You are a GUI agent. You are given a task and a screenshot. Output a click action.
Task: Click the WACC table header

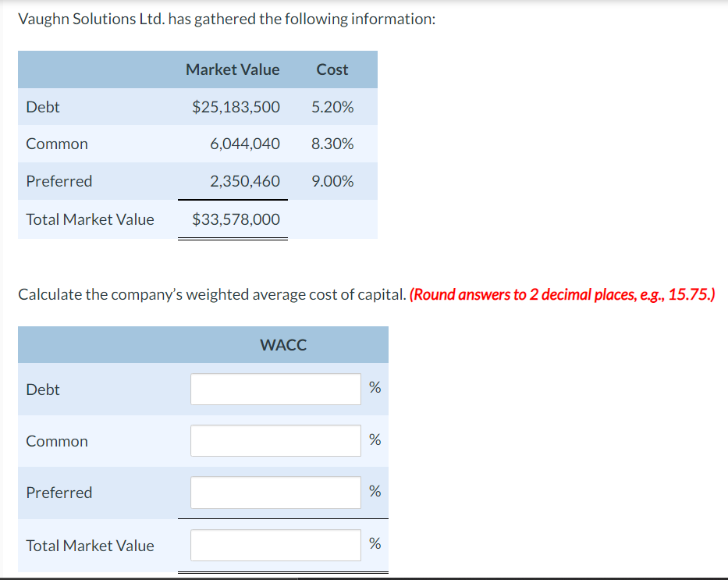point(282,344)
